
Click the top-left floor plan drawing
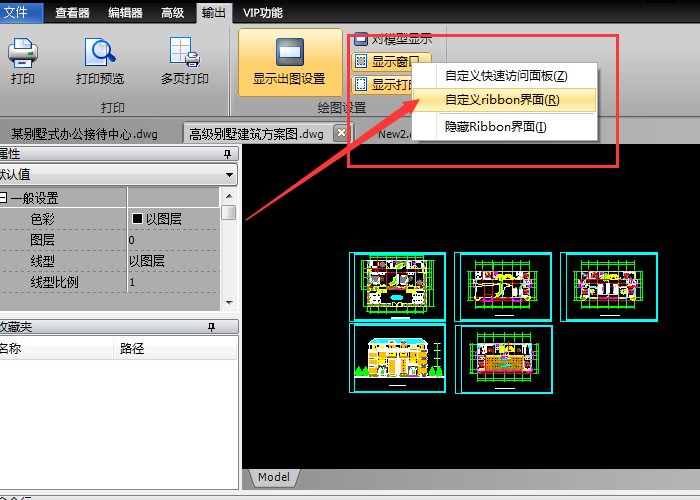(397, 286)
